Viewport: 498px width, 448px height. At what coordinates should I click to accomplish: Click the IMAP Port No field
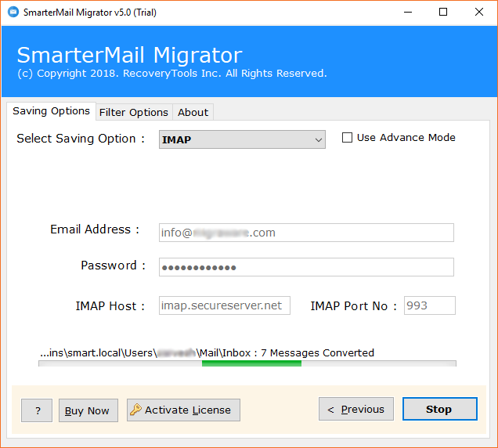coord(429,305)
